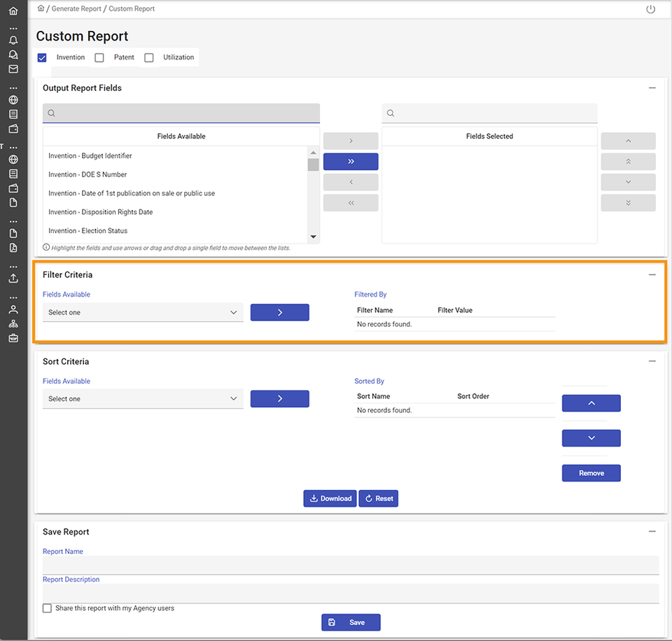Click the briefcase icon at sidebar bottom

tap(13, 338)
